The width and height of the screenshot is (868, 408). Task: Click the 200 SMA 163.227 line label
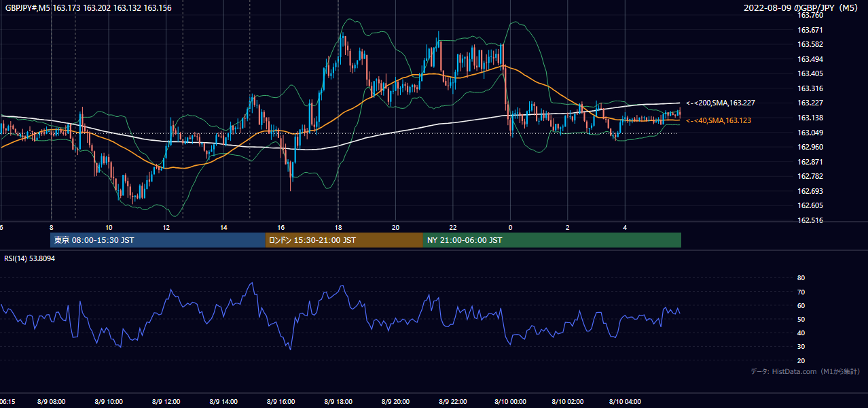[x=721, y=103]
